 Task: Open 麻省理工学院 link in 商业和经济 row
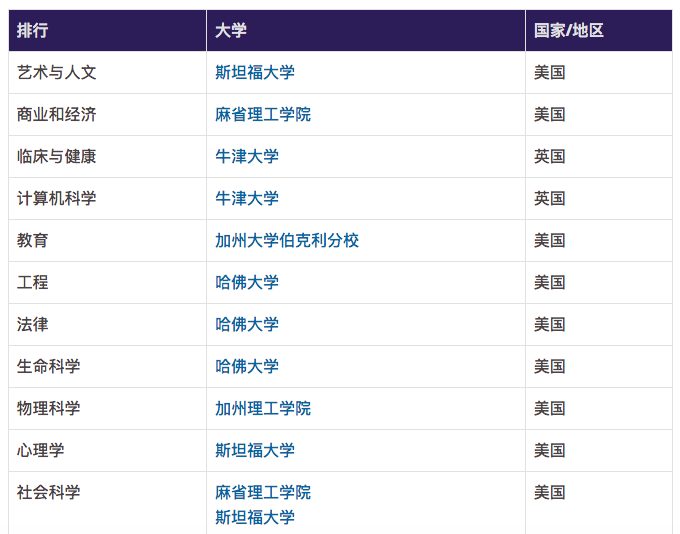point(263,115)
